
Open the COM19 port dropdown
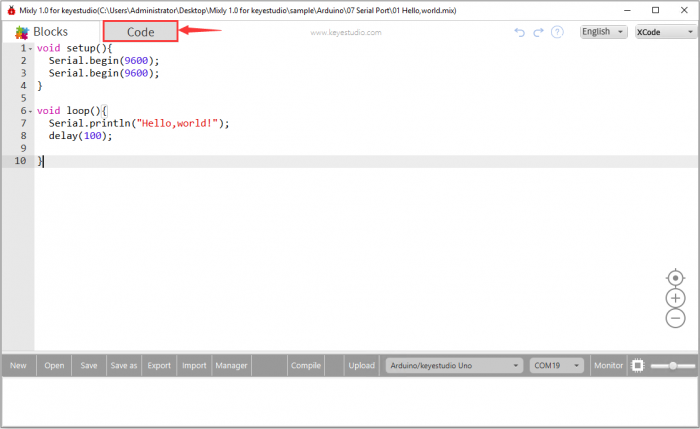click(557, 366)
